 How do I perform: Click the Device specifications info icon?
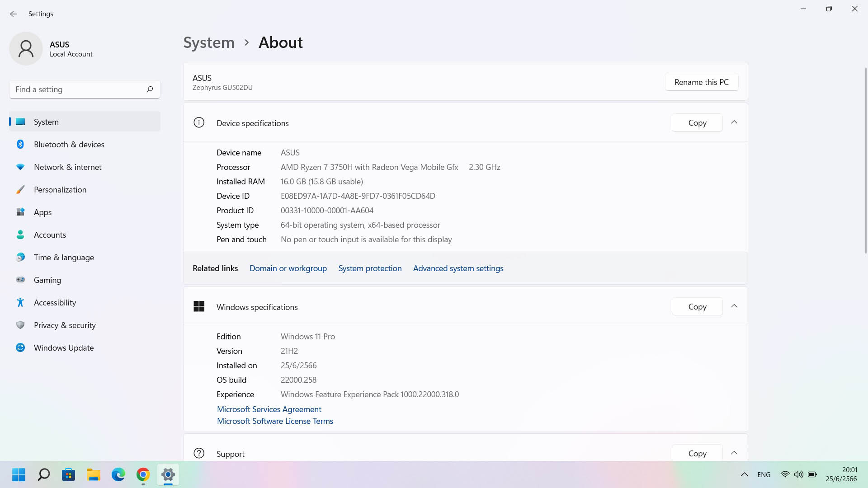[x=199, y=122]
